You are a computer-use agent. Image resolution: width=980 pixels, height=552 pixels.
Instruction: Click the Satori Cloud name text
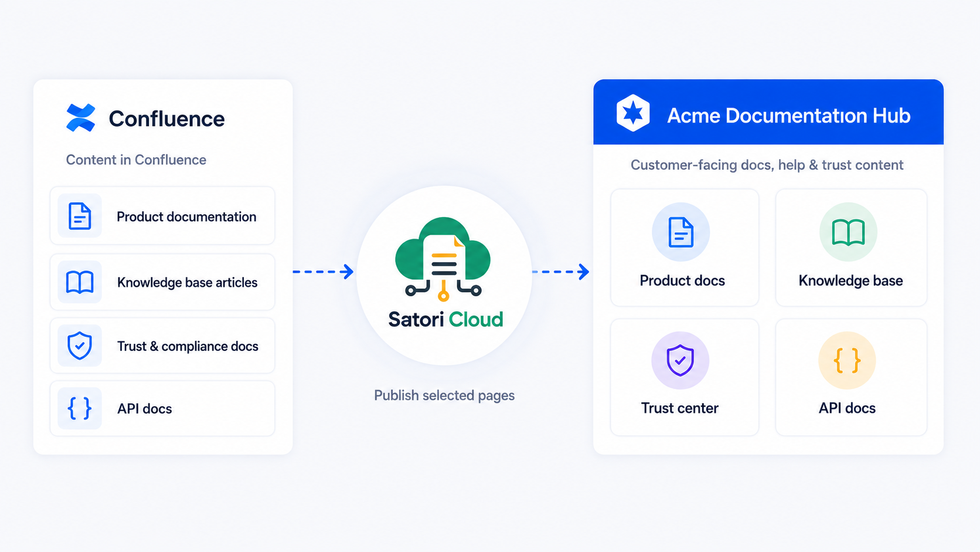tap(445, 319)
